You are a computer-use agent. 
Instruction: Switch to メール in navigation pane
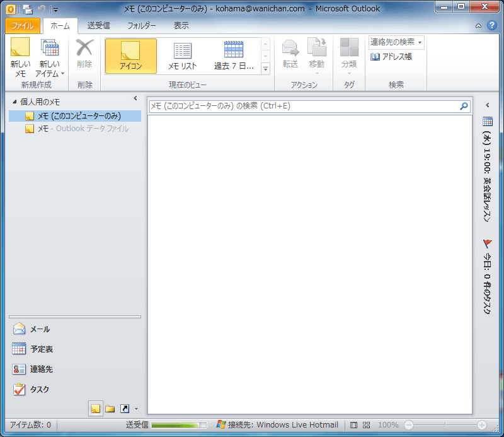click(75, 329)
